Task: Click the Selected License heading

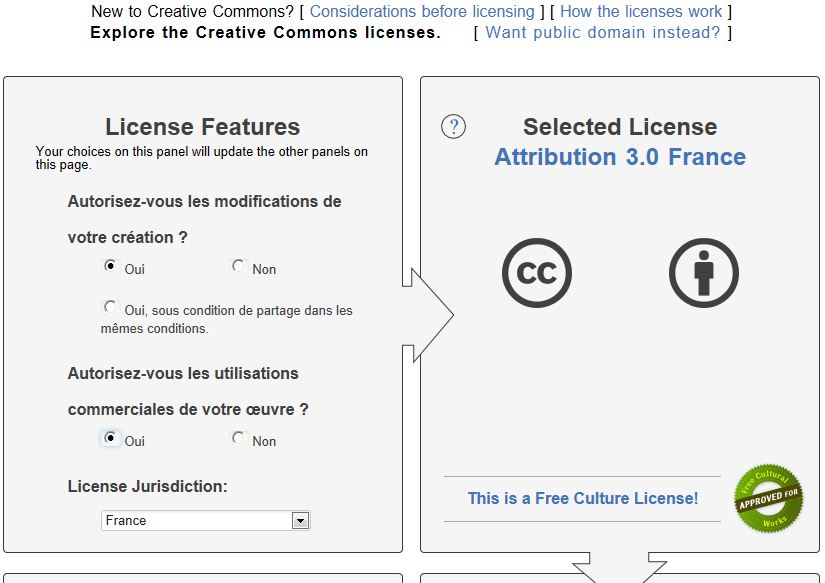Action: (620, 127)
